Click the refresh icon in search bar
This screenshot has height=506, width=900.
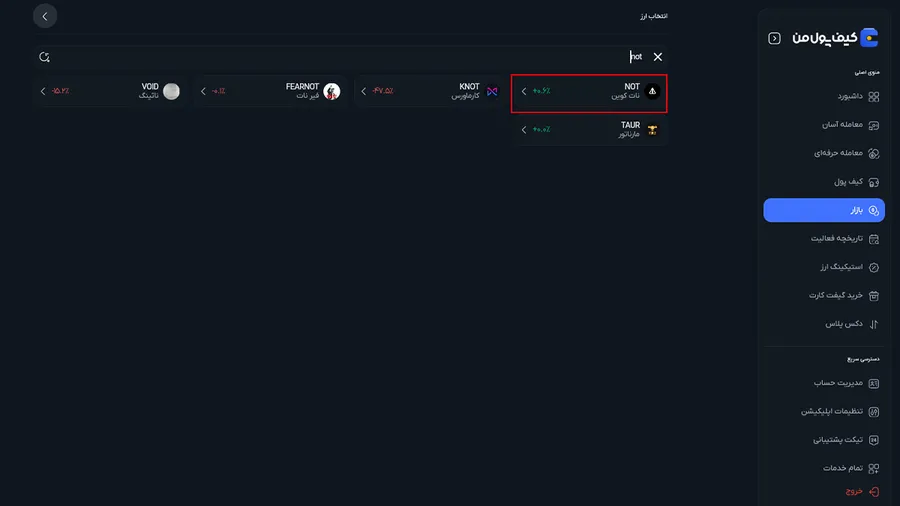[x=44, y=57]
